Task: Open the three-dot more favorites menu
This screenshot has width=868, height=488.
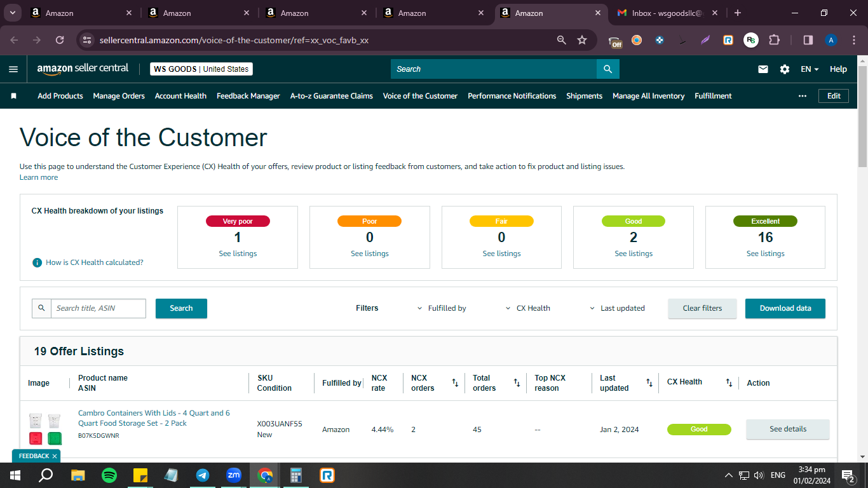Action: pos(803,96)
